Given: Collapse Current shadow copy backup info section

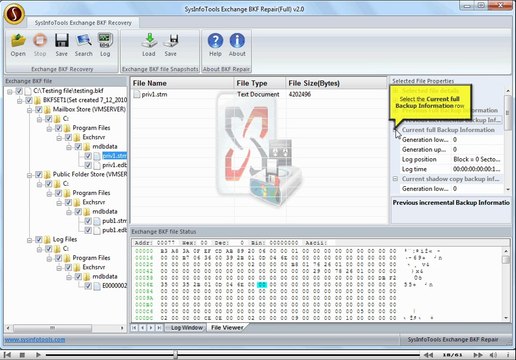Looking at the screenshot, I should coord(395,179).
